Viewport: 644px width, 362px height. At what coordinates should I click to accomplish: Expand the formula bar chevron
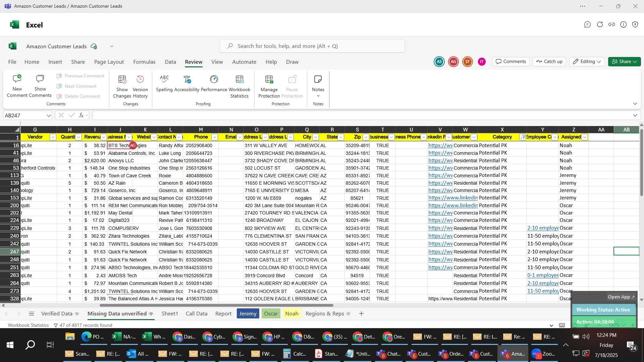click(x=635, y=116)
